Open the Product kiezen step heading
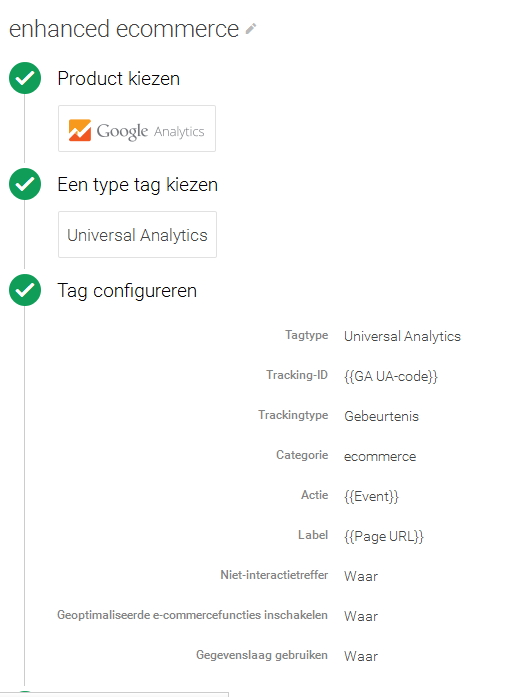 pos(119,79)
